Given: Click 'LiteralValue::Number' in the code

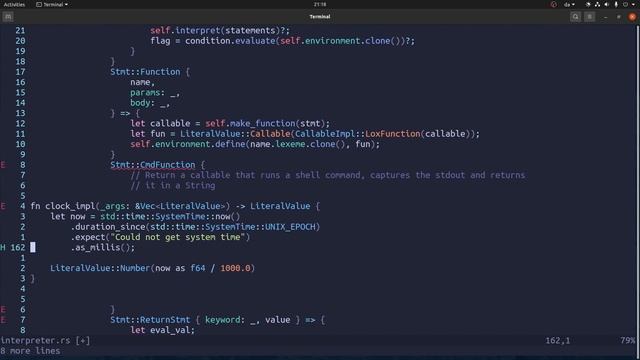Looking at the screenshot, I should (x=100, y=268).
